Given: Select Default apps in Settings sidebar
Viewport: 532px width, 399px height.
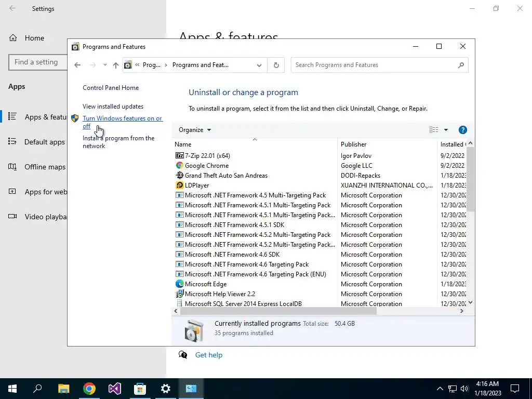Looking at the screenshot, I should (36, 142).
